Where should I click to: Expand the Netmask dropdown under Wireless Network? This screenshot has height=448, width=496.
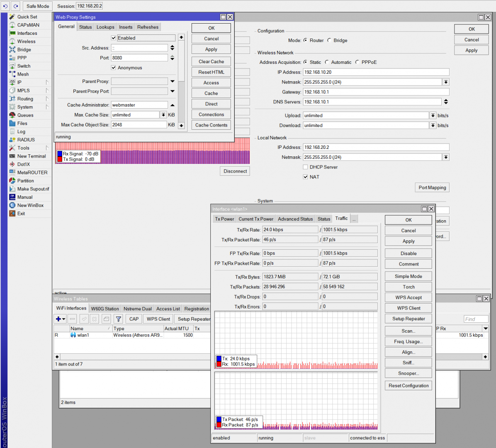[x=446, y=82]
